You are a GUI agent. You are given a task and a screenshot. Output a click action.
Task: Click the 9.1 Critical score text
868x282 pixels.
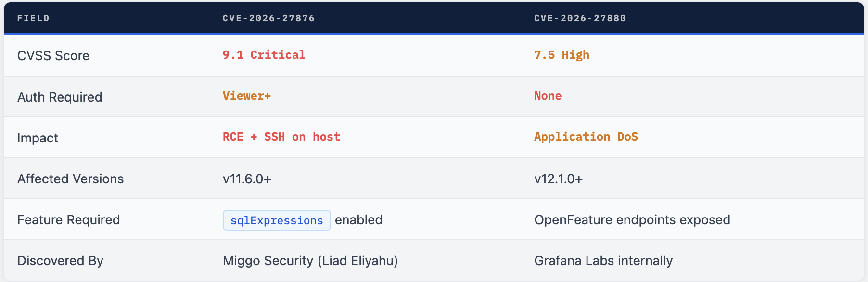(x=264, y=55)
